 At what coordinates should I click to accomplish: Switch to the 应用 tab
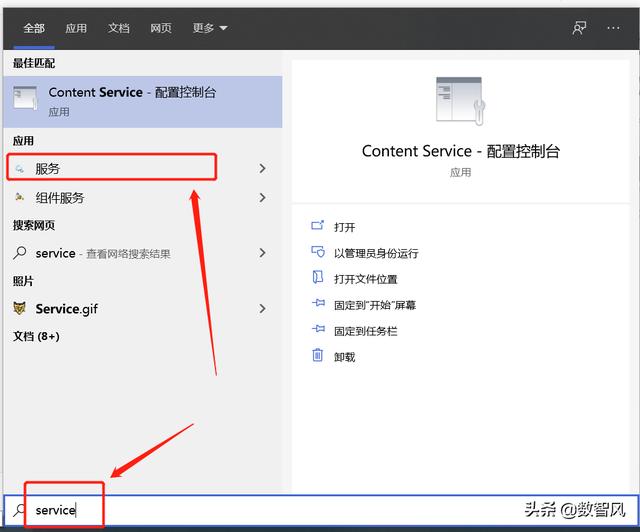(76, 28)
